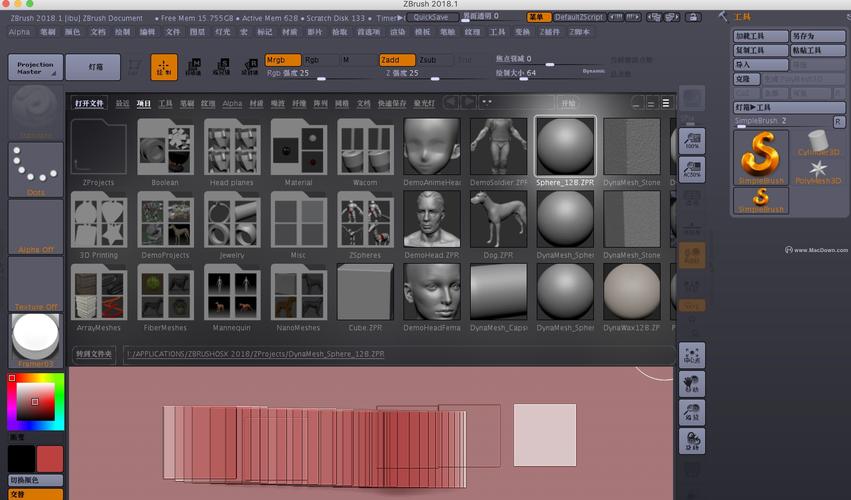Open the 颜色 color menu
This screenshot has width=851, height=500.
pos(72,32)
